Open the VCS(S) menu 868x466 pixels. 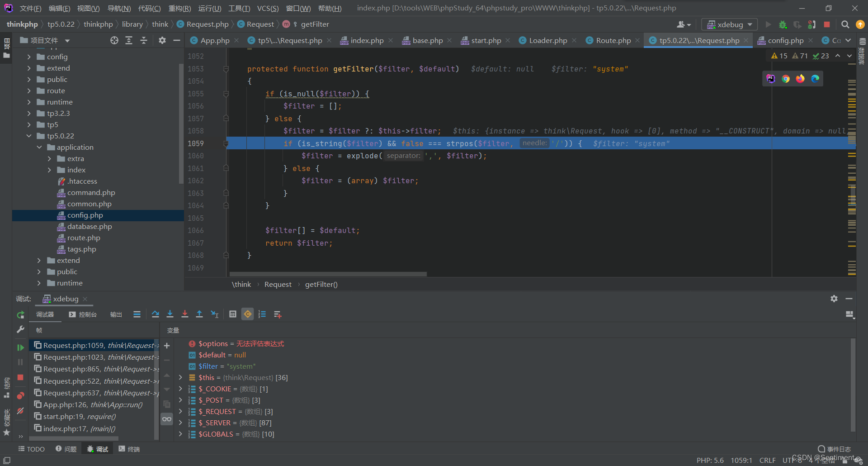[268, 8]
